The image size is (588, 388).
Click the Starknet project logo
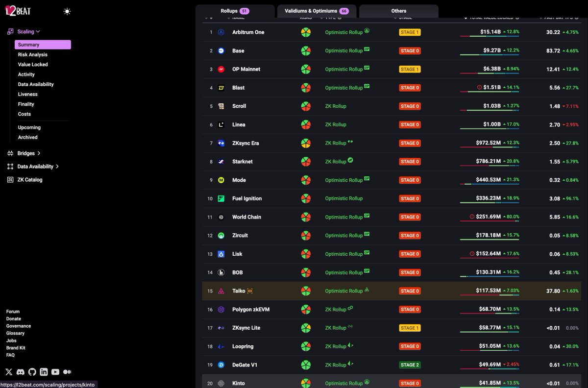coord(221,162)
